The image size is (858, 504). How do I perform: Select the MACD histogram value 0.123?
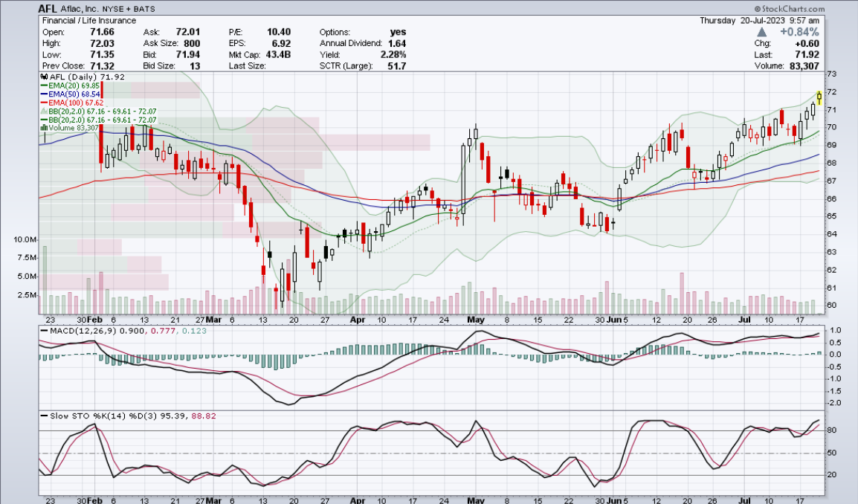pyautogui.click(x=195, y=331)
